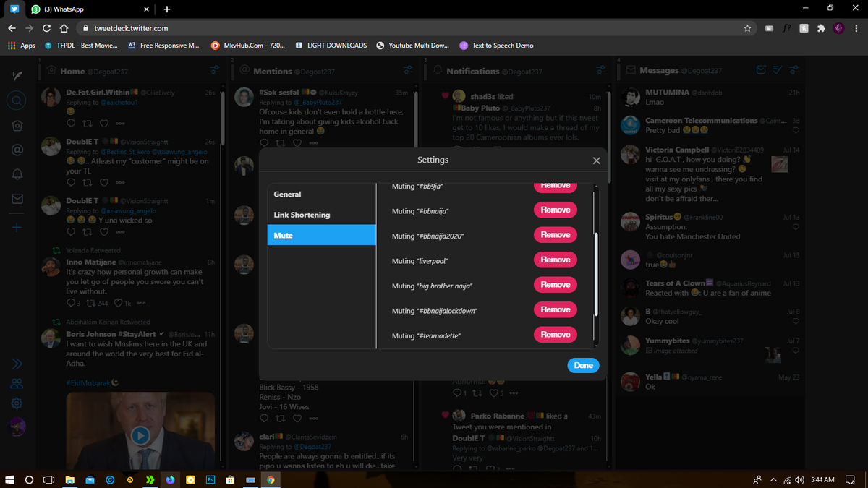Open the Text to Speech Demo bookmark
The height and width of the screenshot is (488, 868).
coord(497,46)
